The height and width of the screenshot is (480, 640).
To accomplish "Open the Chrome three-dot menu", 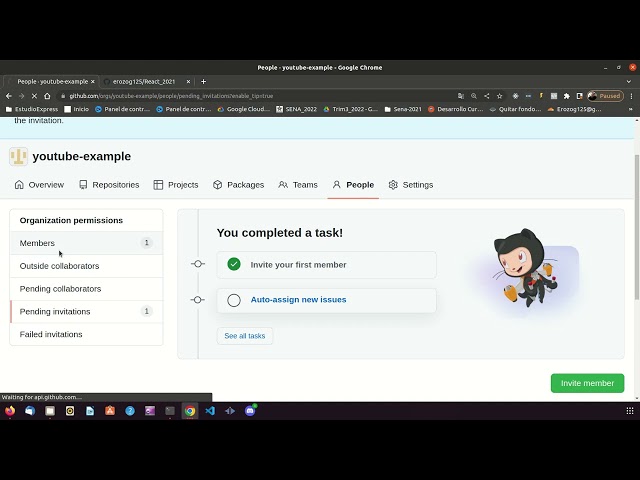I will coord(631,96).
